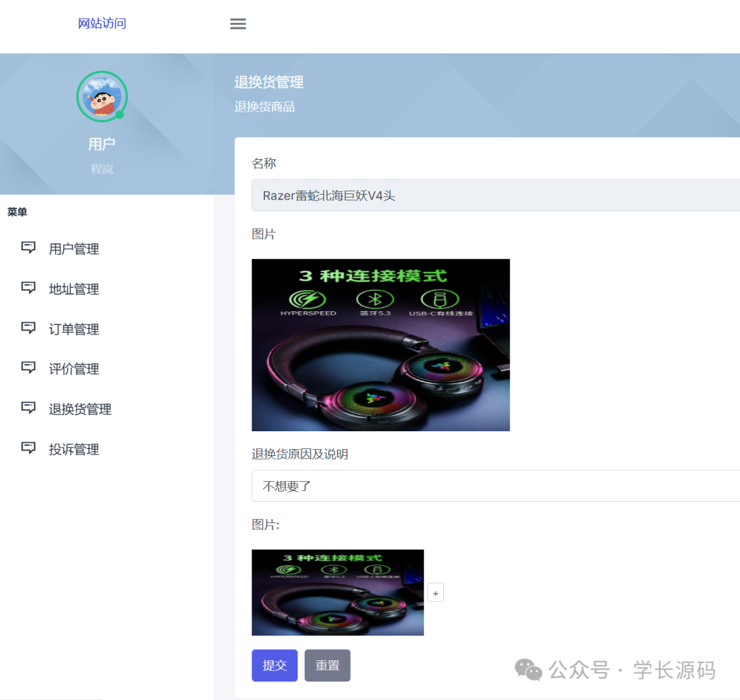The width and height of the screenshot is (740, 700).
Task: Open the 网站访问 link
Action: (x=102, y=23)
